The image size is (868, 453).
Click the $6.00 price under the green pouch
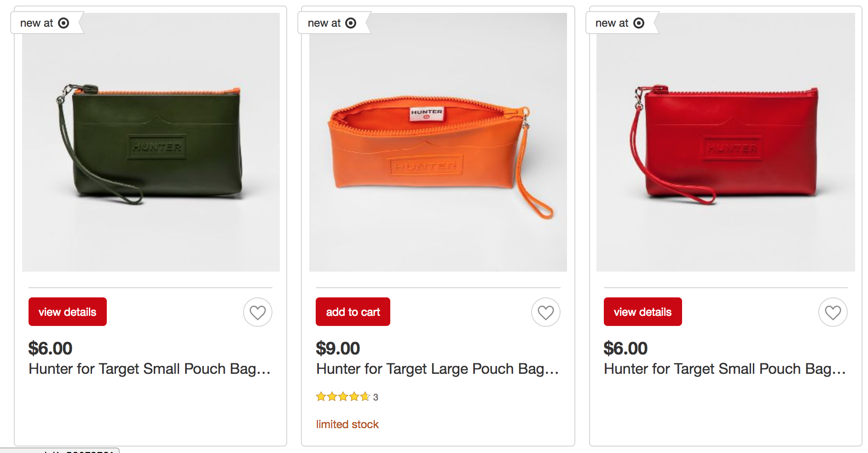(x=50, y=348)
